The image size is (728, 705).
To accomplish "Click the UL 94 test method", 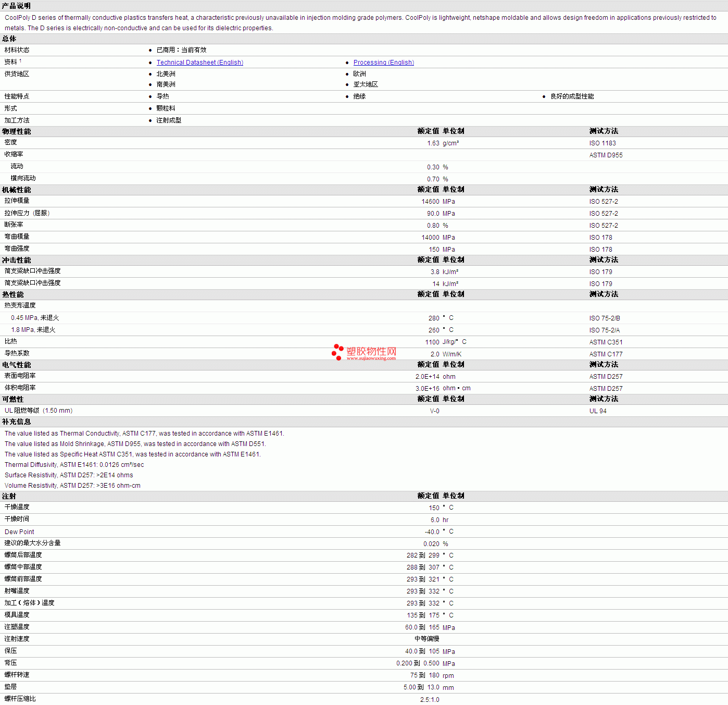I will (x=598, y=411).
